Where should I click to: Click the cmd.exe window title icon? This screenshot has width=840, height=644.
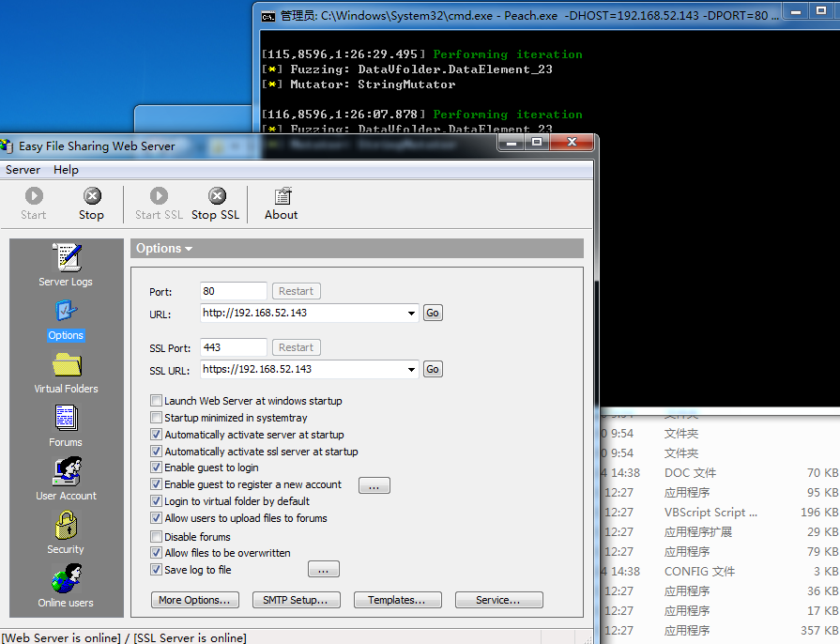tap(268, 17)
